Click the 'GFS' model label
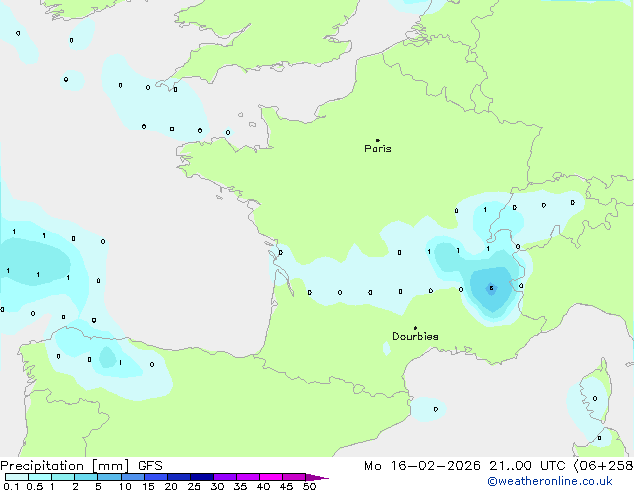The image size is (634, 490). (x=150, y=466)
